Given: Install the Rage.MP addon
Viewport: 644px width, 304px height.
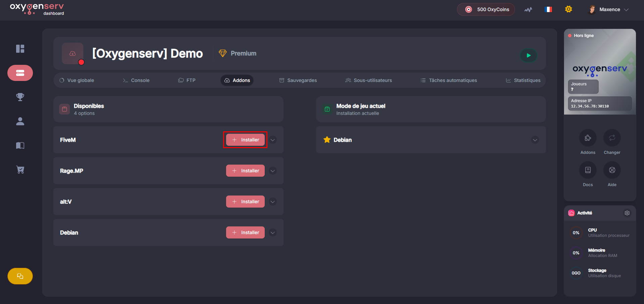Looking at the screenshot, I should pyautogui.click(x=245, y=171).
